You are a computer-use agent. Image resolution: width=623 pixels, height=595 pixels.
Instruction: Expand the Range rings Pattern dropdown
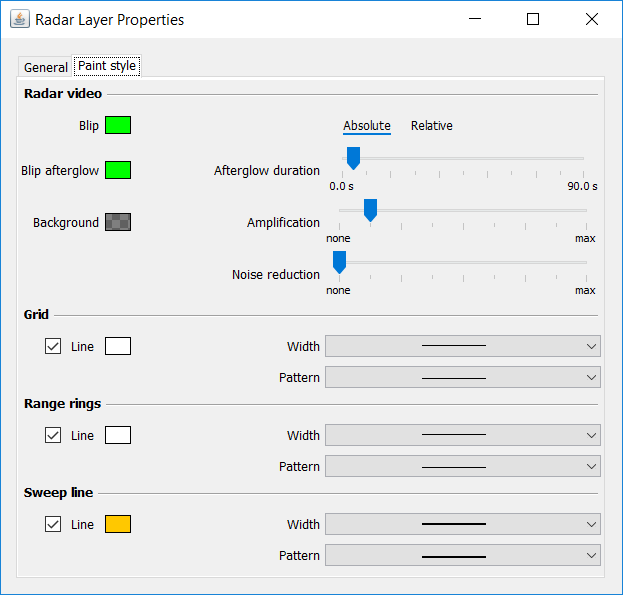coord(462,466)
